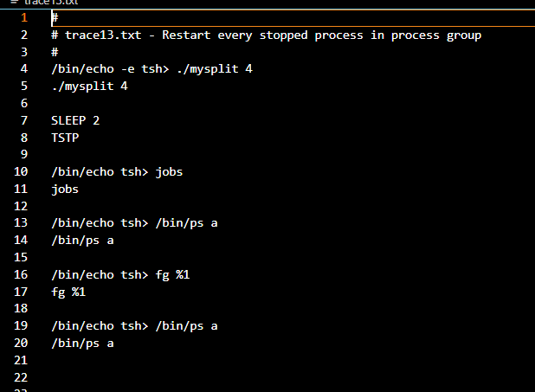
Task: Click line number 8 in gutter
Action: [x=24, y=138]
